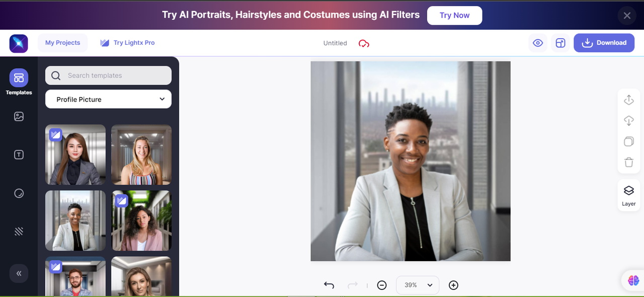Collapse the templates panel with double arrow
644x297 pixels.
(19, 273)
